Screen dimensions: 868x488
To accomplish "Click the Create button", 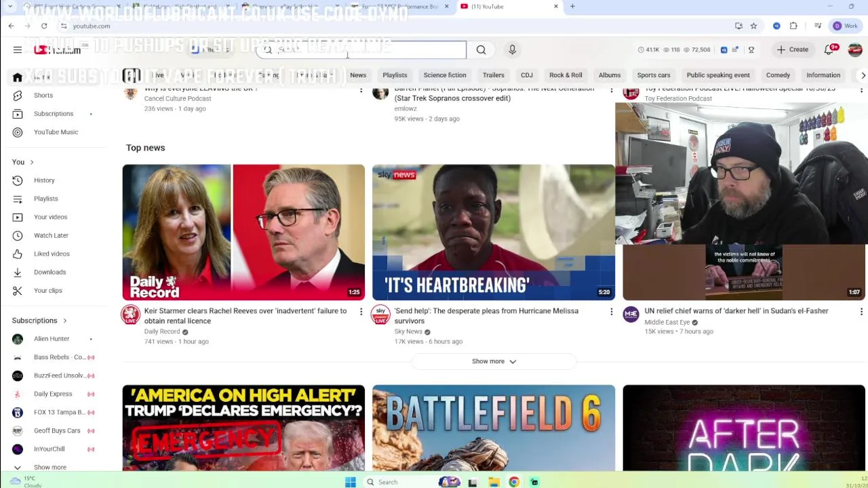I will pos(793,49).
